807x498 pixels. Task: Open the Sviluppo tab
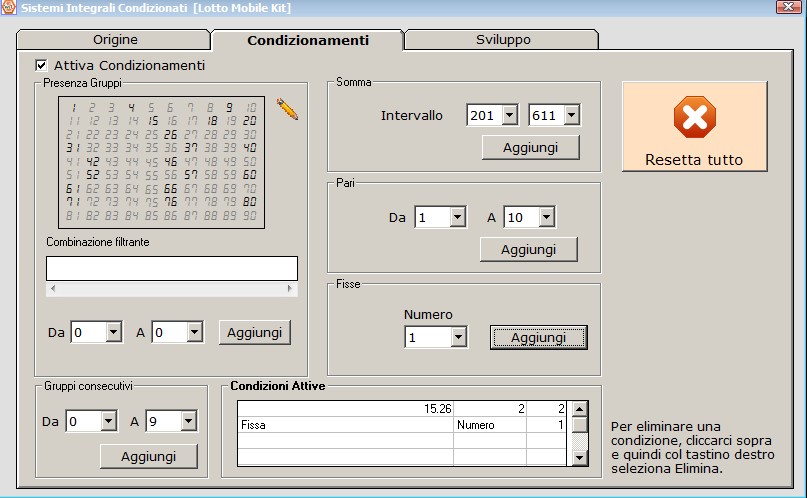503,40
